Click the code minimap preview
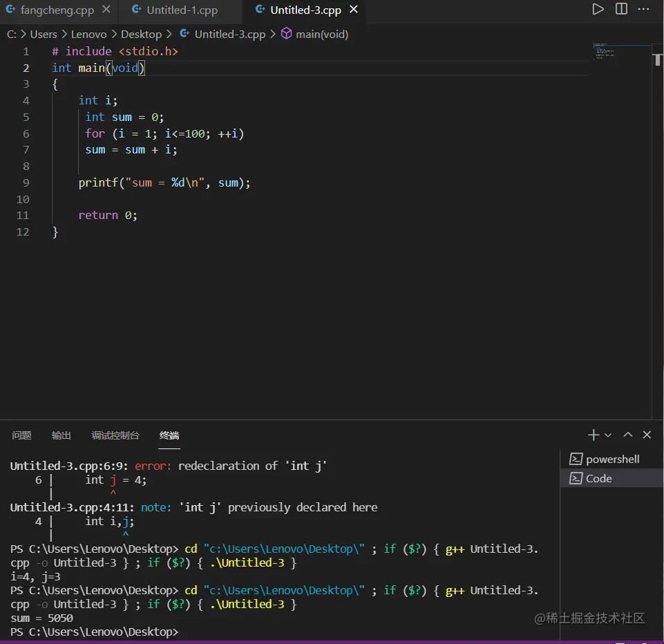664x644 pixels. click(x=603, y=52)
